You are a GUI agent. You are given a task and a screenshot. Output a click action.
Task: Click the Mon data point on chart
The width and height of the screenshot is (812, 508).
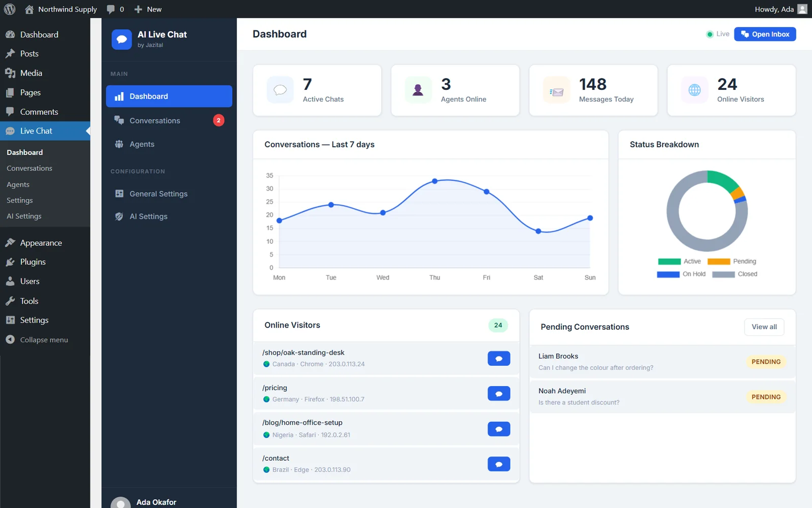(279, 220)
